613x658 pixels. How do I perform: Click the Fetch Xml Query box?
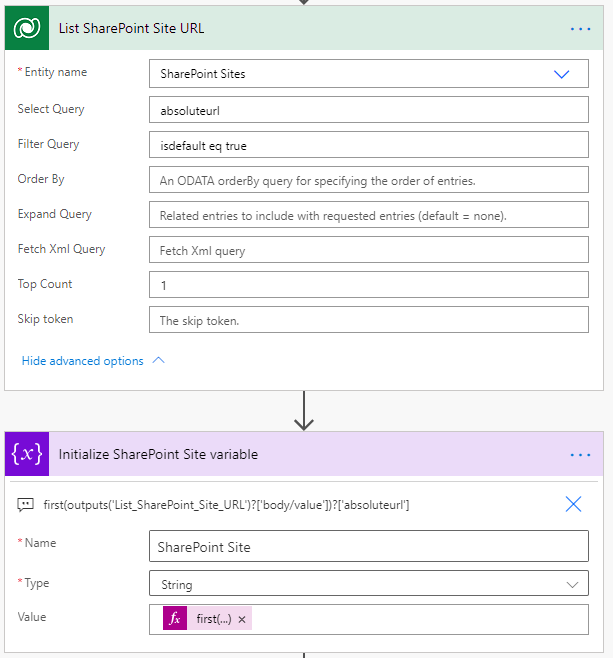[x=368, y=250]
